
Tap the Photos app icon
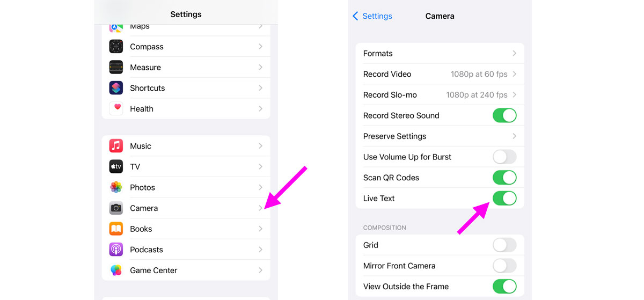click(x=116, y=187)
